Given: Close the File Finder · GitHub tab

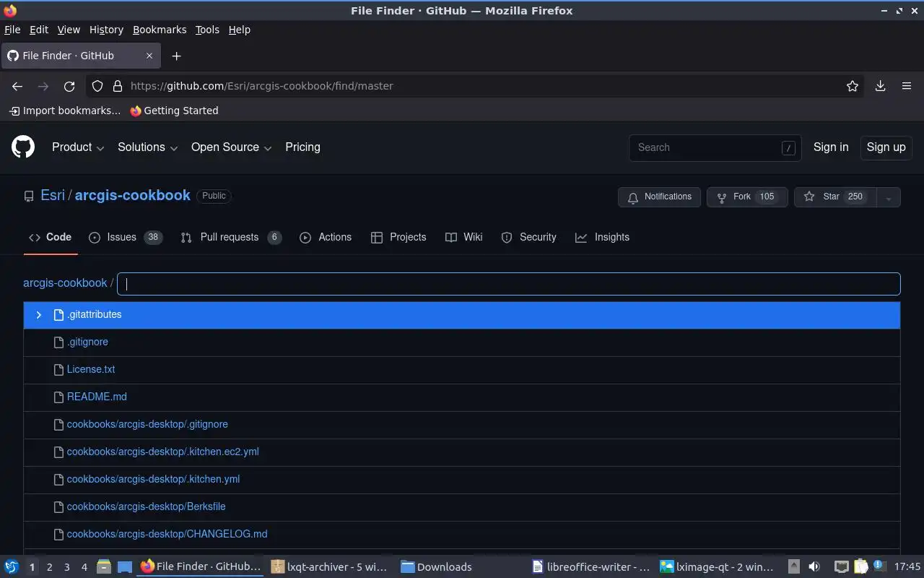Looking at the screenshot, I should pyautogui.click(x=149, y=56).
